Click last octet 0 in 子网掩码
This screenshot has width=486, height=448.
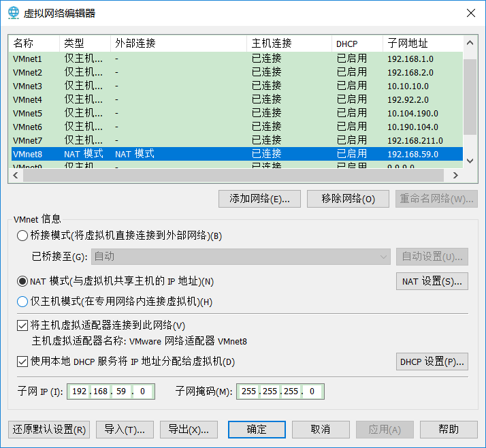coord(312,391)
